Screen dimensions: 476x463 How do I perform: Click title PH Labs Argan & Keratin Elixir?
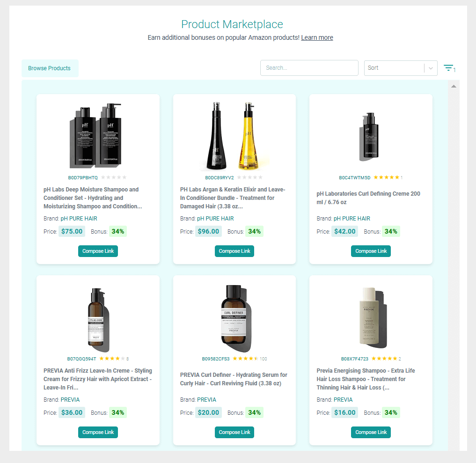point(233,198)
